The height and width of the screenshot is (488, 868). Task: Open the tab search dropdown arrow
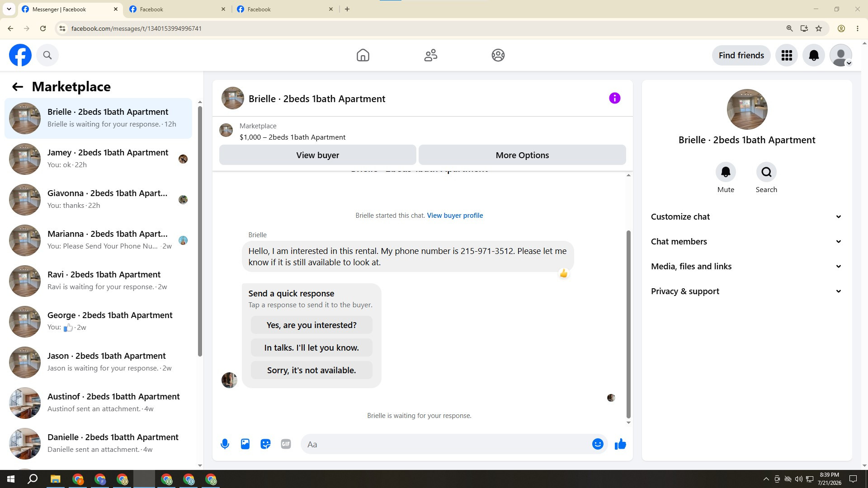[x=9, y=9]
